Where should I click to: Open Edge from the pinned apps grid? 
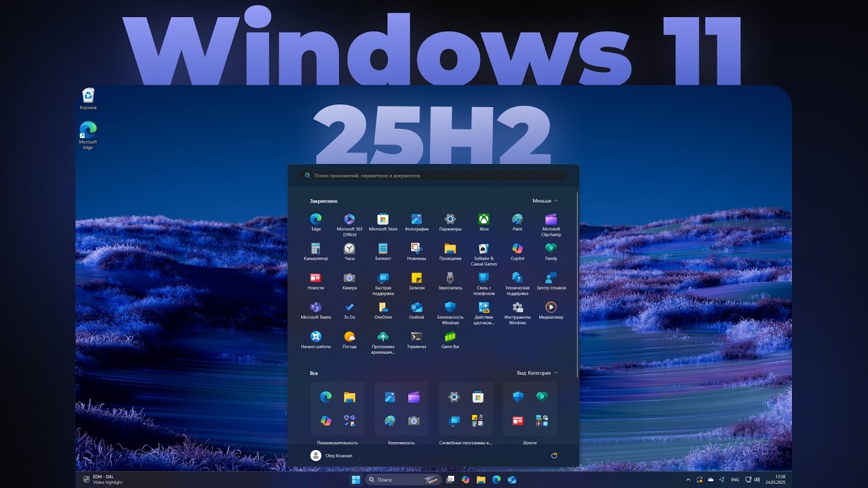315,222
